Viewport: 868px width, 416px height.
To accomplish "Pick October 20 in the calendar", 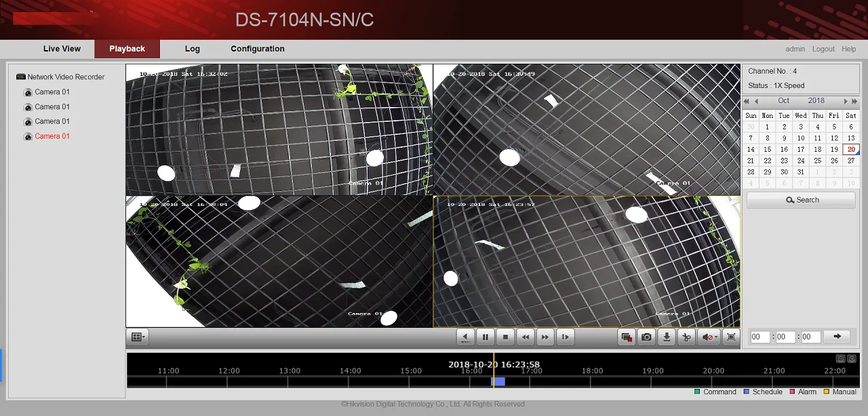I will coord(851,150).
